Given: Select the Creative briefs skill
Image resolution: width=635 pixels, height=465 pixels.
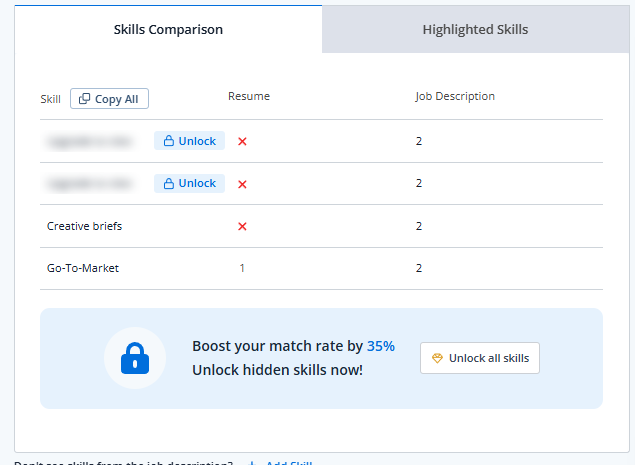Looking at the screenshot, I should coord(84,226).
